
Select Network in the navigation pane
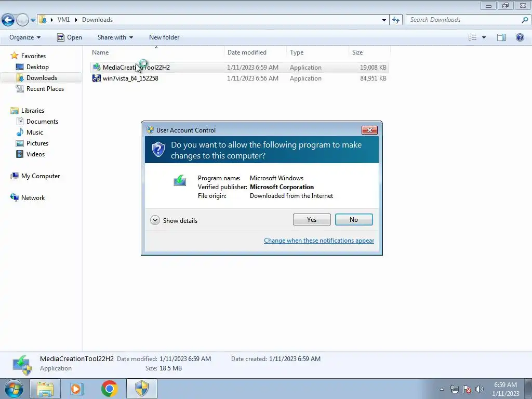[33, 198]
